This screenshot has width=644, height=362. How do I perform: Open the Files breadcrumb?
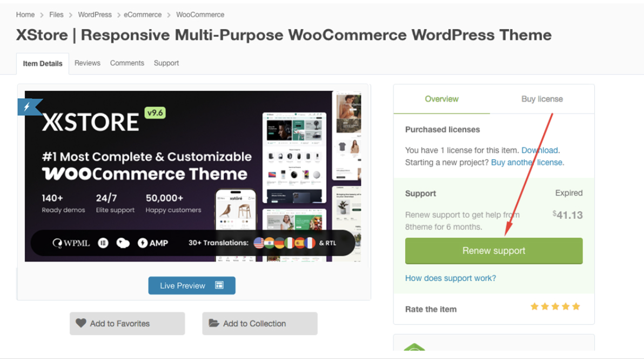click(x=56, y=15)
